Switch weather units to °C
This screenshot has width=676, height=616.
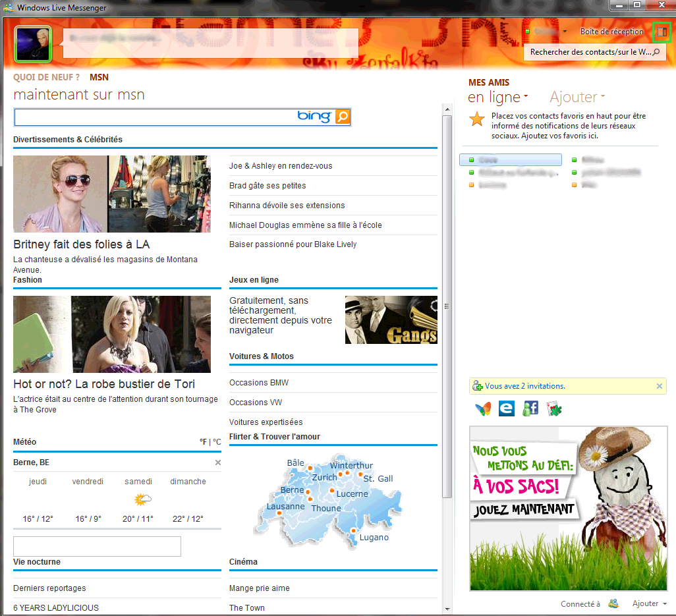tap(217, 442)
